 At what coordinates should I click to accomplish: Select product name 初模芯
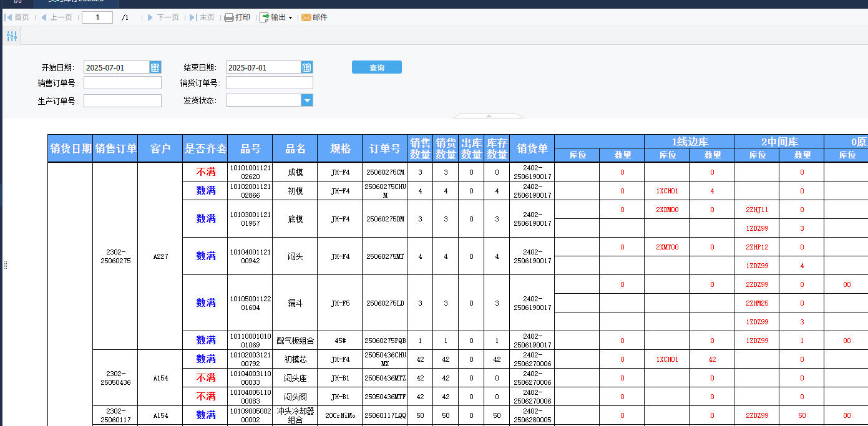pos(295,359)
